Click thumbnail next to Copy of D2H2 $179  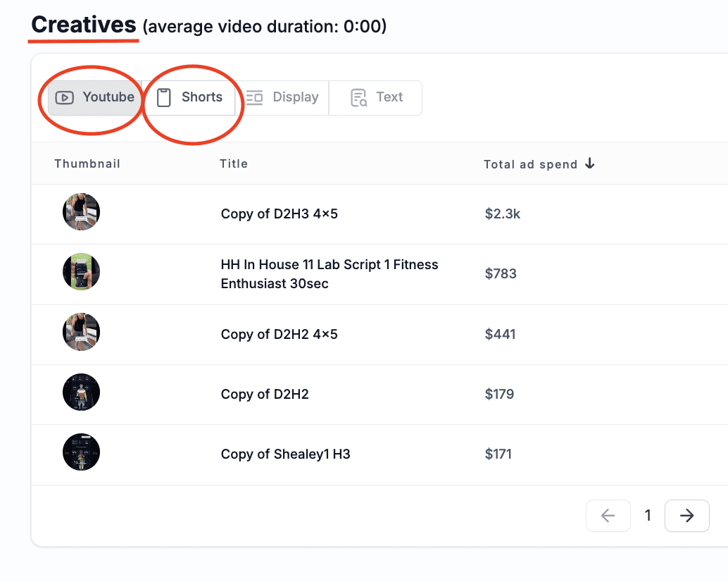click(x=81, y=392)
